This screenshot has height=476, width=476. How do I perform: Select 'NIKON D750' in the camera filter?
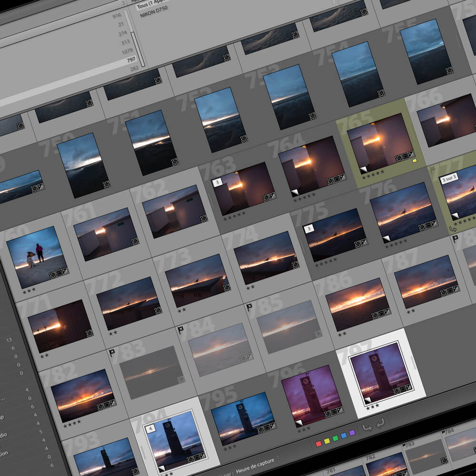point(154,12)
